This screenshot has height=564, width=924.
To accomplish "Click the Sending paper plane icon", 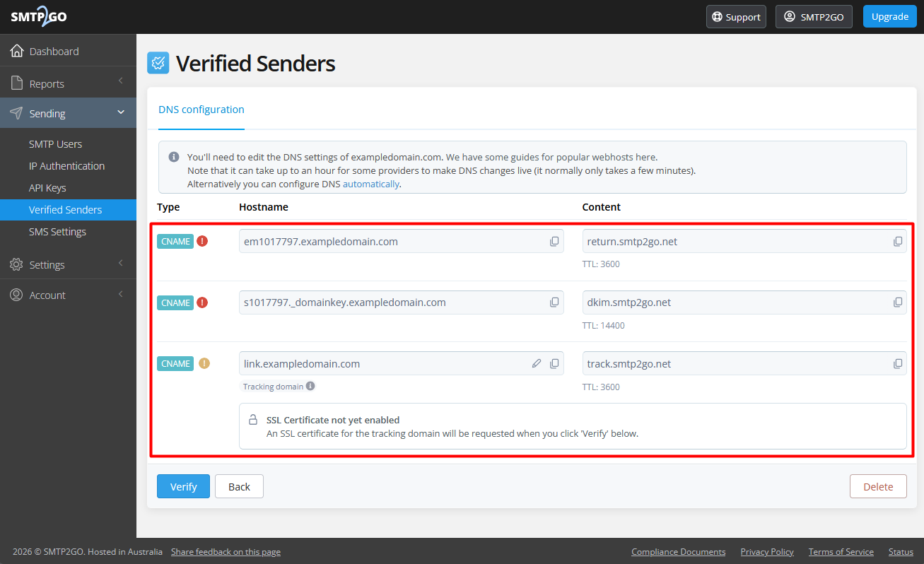I will [x=17, y=113].
